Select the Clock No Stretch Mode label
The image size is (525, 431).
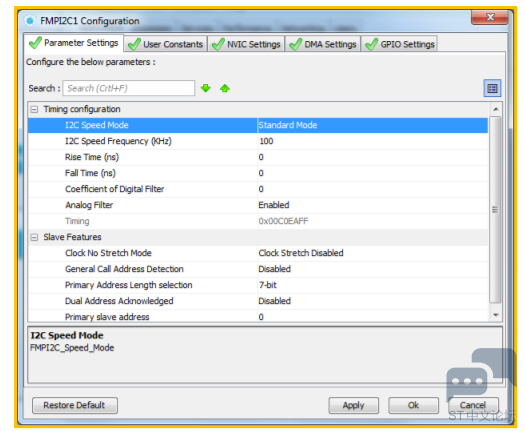[x=108, y=253]
